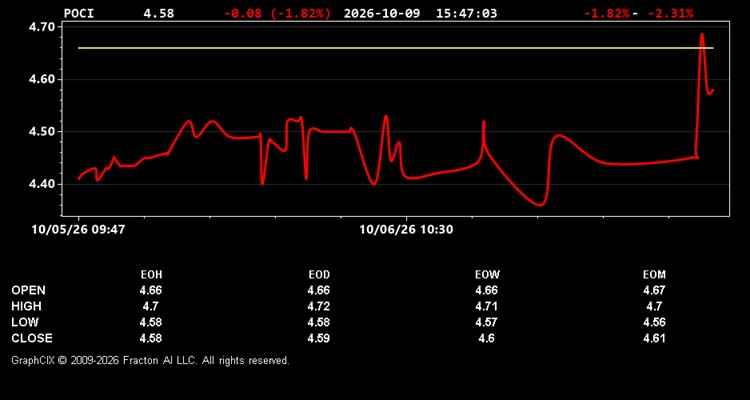
Task: Click the EOW HIGH cell 4.71
Action: (486, 306)
